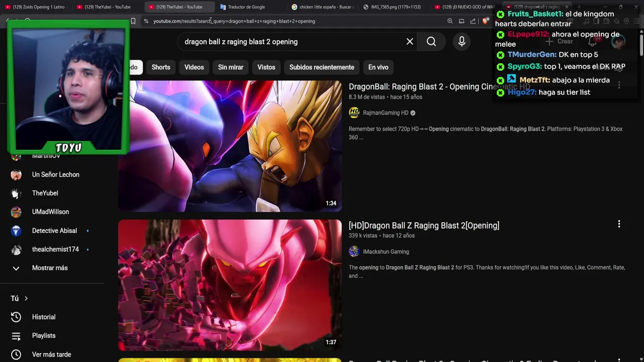Click the Detective Abisal channel avatar
This screenshot has height=362, width=644.
coord(16,231)
